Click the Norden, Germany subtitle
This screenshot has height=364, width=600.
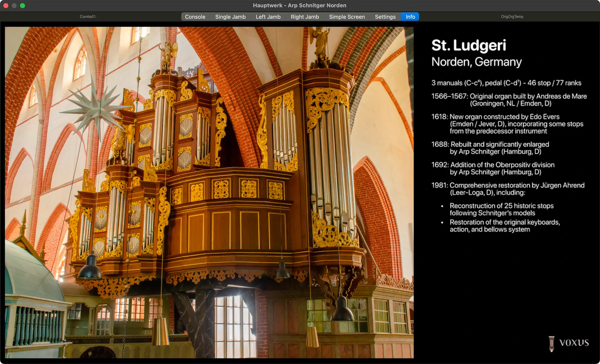(x=476, y=62)
